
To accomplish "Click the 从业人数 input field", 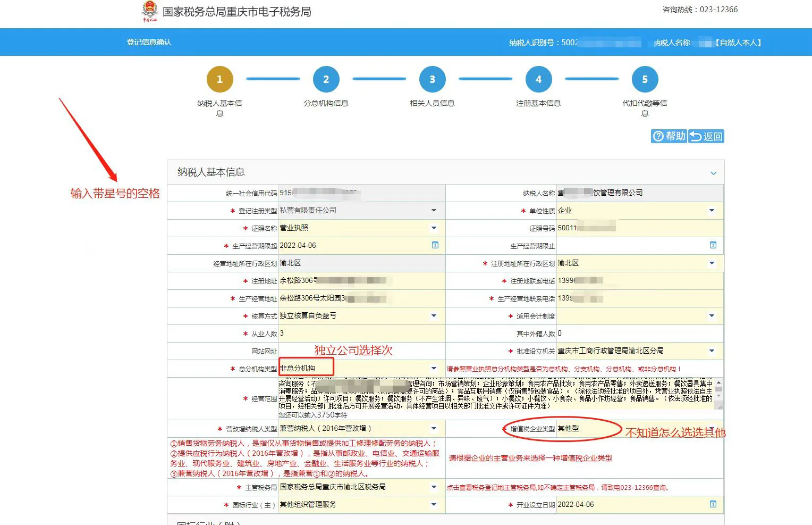I will (361, 334).
